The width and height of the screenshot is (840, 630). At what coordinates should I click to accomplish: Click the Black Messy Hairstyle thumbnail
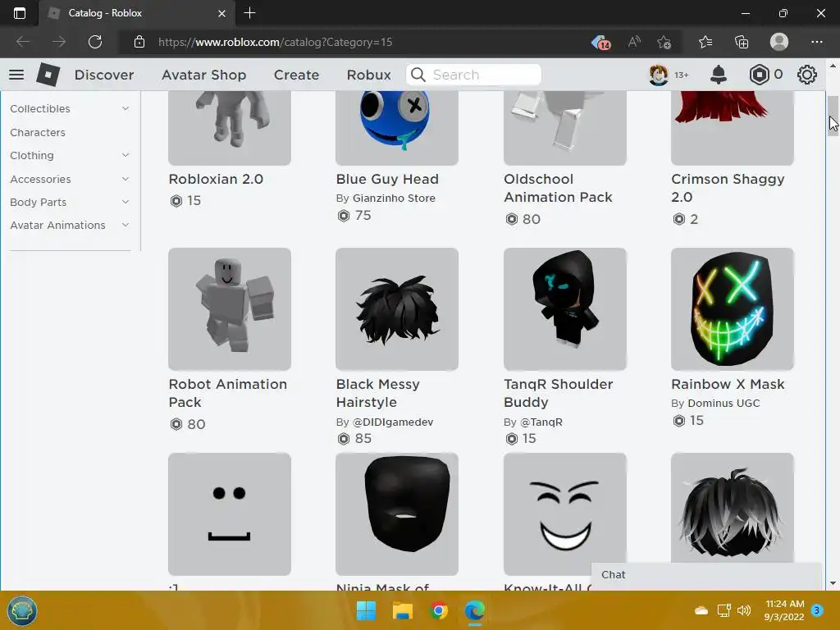pyautogui.click(x=397, y=309)
